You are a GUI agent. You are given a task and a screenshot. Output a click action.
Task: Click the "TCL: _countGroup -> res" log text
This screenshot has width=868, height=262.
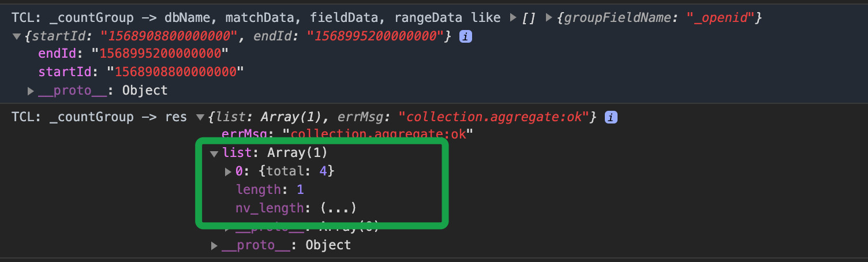click(x=99, y=117)
